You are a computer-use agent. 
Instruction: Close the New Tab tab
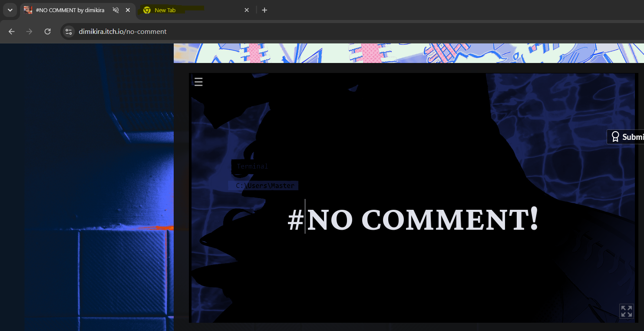(x=247, y=10)
